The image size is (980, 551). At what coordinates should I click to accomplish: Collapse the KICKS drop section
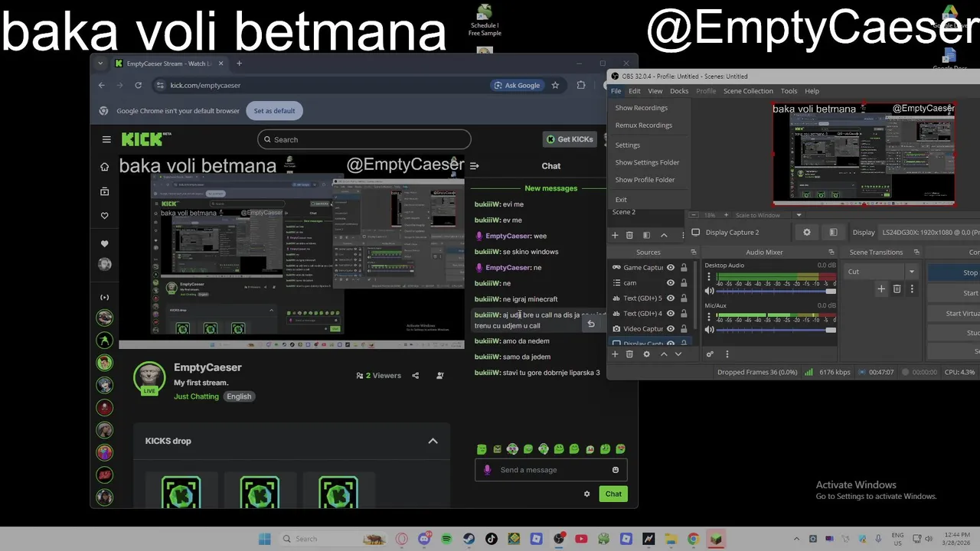click(433, 441)
